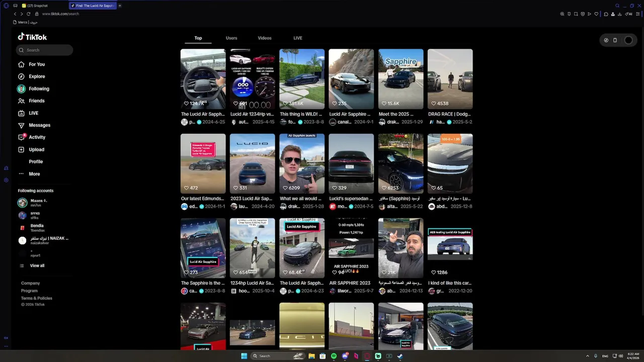
Task: Click compass icon in floating pill widget
Action: (x=606, y=40)
